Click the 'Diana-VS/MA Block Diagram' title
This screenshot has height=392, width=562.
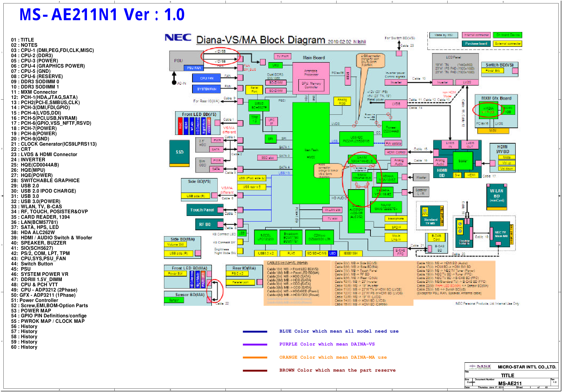[260, 40]
